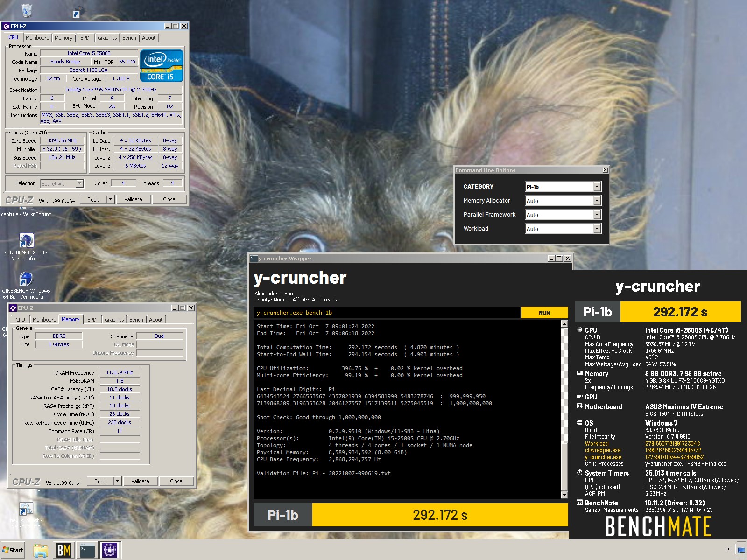Switch to Mainboard tab in top CPU-Z
This screenshot has width=747, height=560.
[x=37, y=38]
